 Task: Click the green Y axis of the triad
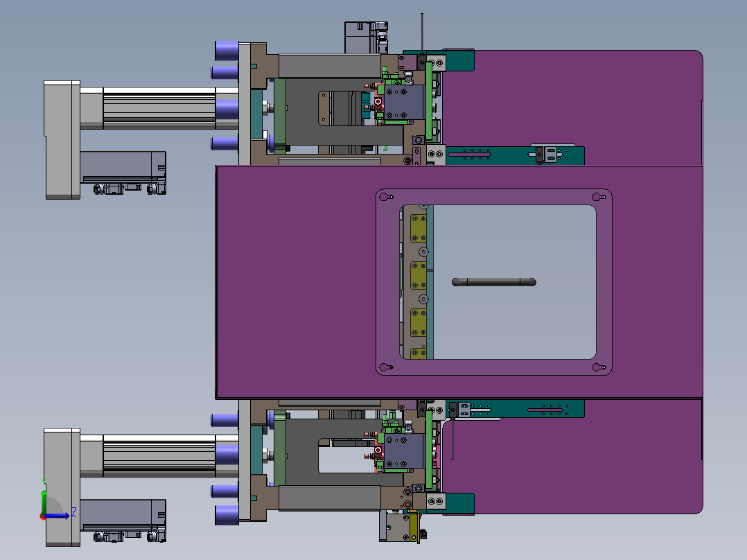(44, 500)
